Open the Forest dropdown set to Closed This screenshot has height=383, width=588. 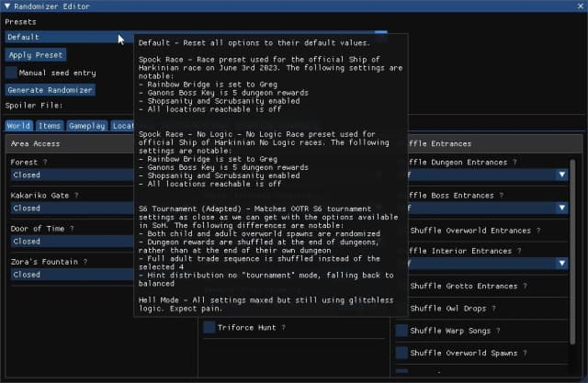(x=72, y=175)
